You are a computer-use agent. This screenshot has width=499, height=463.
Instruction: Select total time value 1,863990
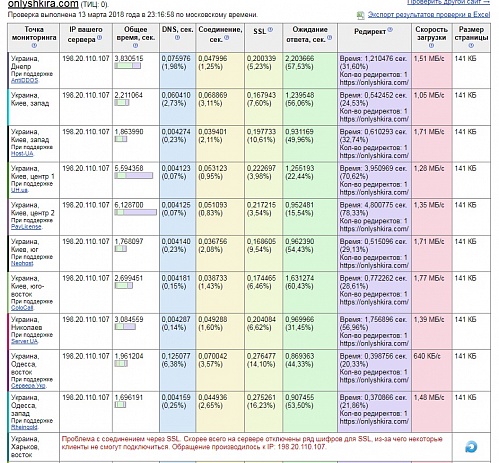coord(129,132)
